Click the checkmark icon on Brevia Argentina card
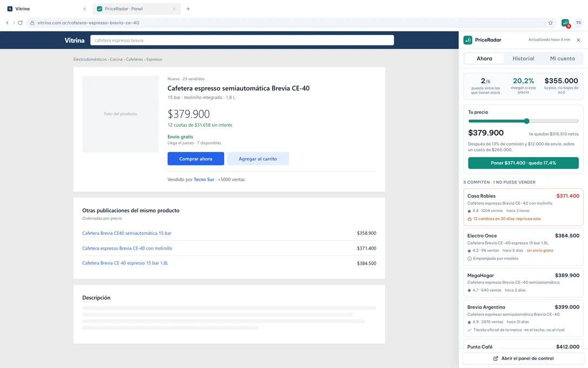Image resolution: width=588 pixels, height=368 pixels. coord(470,330)
